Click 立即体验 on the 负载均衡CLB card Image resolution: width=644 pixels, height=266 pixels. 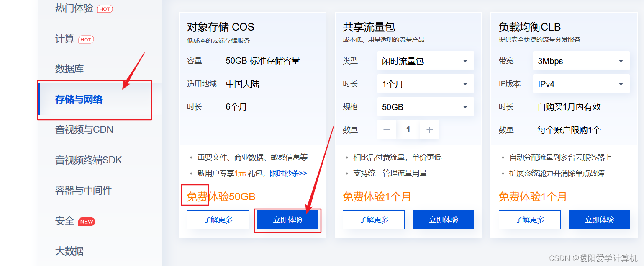[x=599, y=219]
